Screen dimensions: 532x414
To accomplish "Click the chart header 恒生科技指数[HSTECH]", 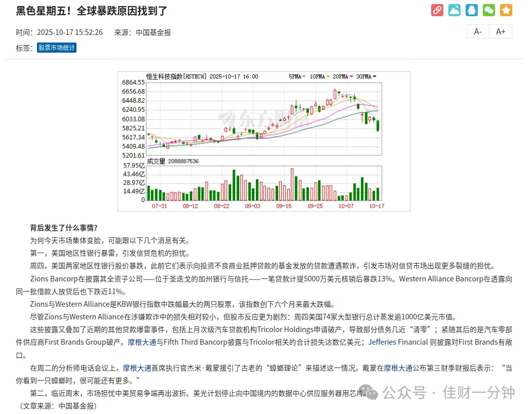I will (x=176, y=76).
